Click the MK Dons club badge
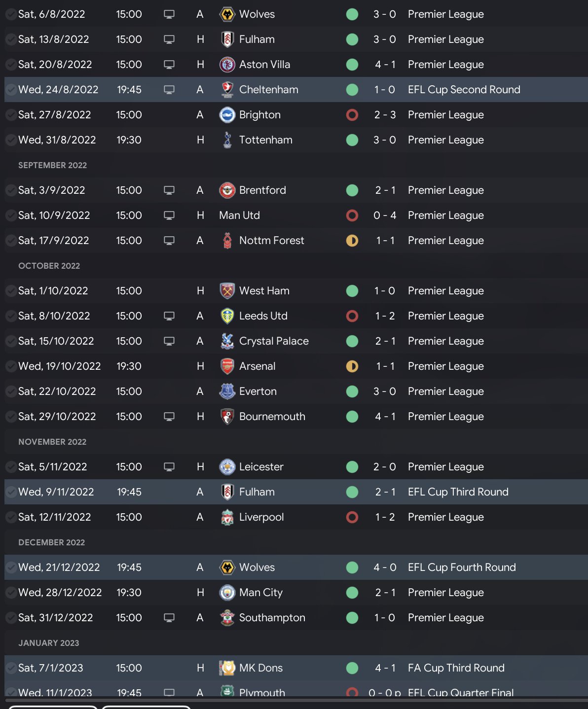Image resolution: width=588 pixels, height=709 pixels. [227, 668]
